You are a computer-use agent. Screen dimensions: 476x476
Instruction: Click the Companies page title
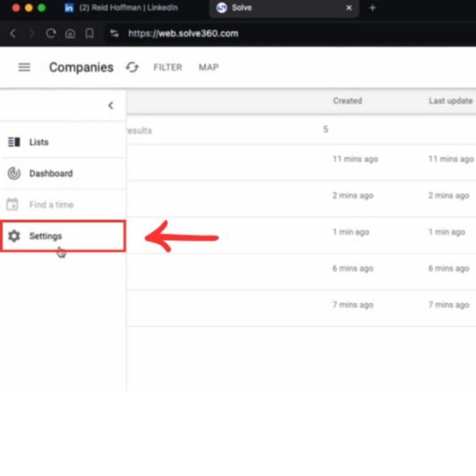pyautogui.click(x=81, y=67)
